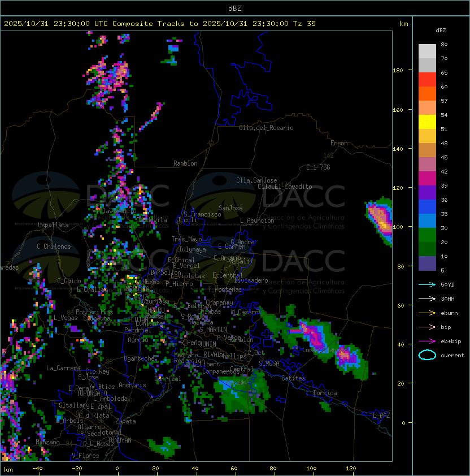
Task: Click the 'Carrizal' place label
Action: coord(168,379)
